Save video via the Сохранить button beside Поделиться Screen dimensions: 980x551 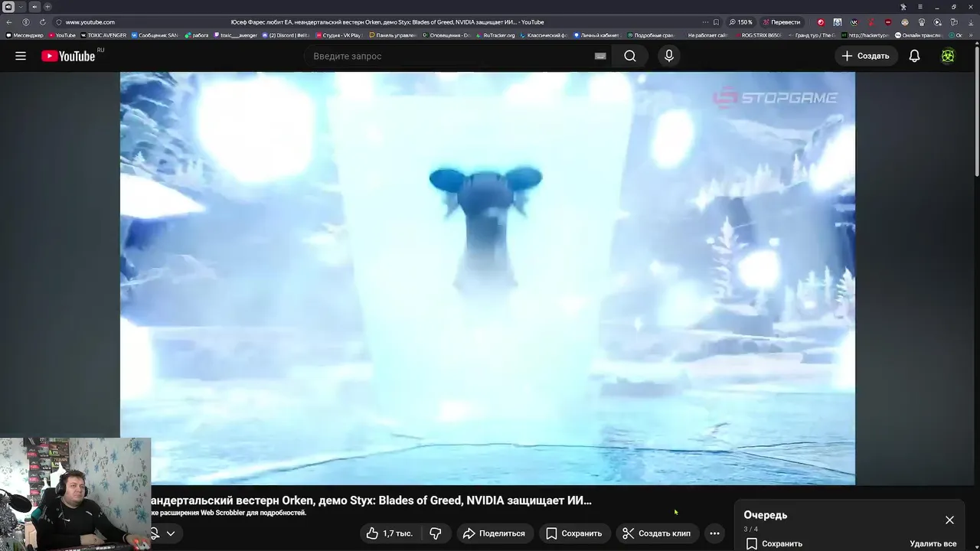[x=574, y=533]
